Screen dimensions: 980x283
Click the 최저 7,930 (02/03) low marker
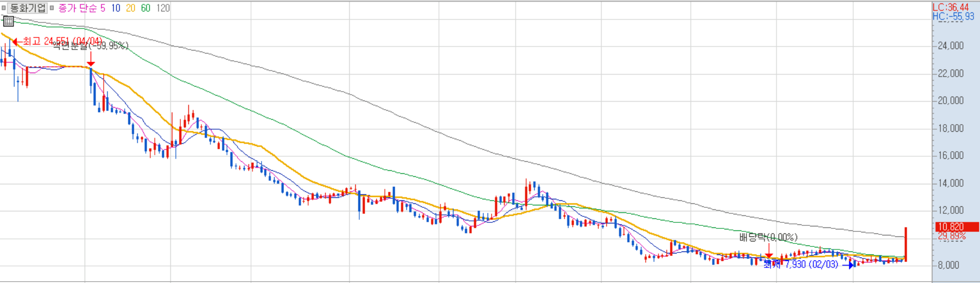click(801, 264)
